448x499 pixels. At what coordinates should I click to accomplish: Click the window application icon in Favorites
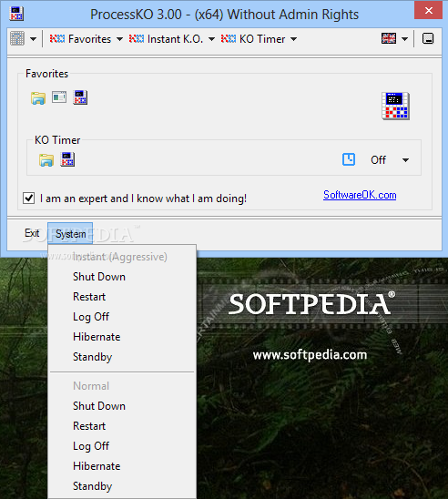click(59, 97)
